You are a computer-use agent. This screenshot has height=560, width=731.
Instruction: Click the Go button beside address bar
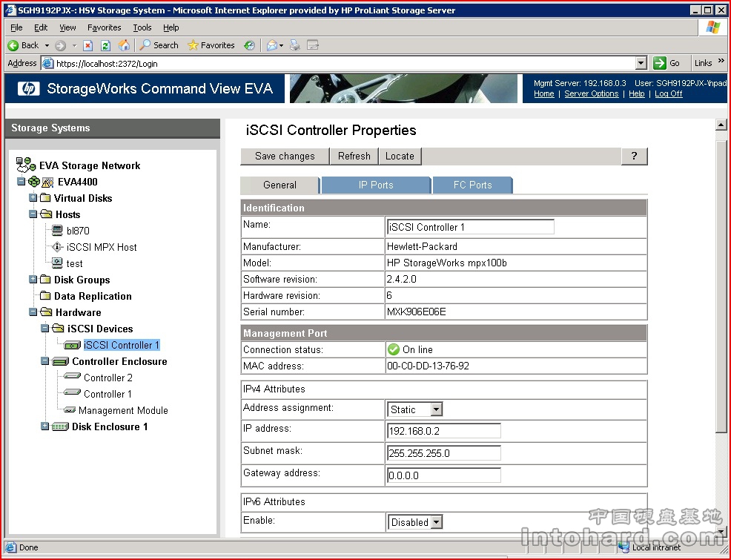click(666, 63)
